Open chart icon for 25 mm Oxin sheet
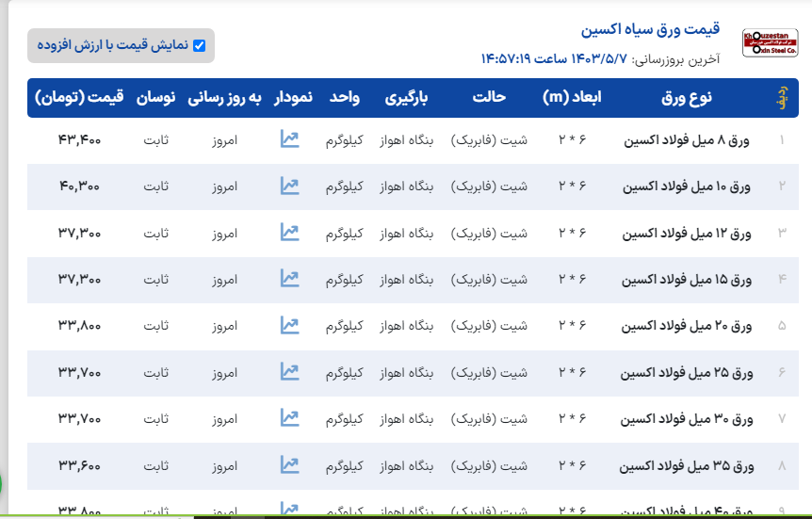This screenshot has width=812, height=519. click(x=289, y=371)
